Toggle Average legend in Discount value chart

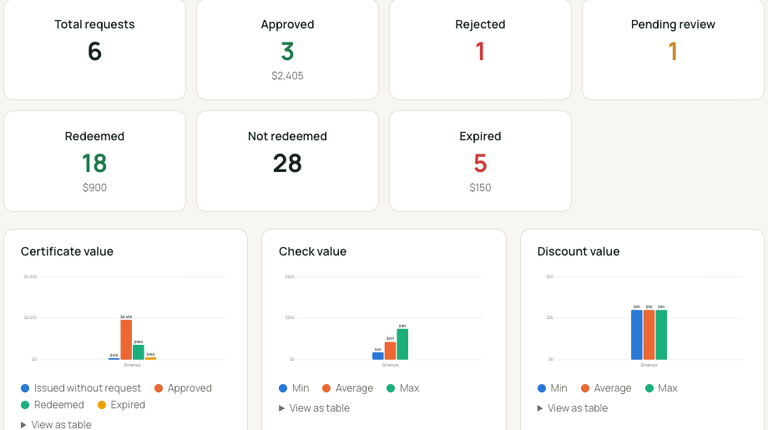point(606,388)
